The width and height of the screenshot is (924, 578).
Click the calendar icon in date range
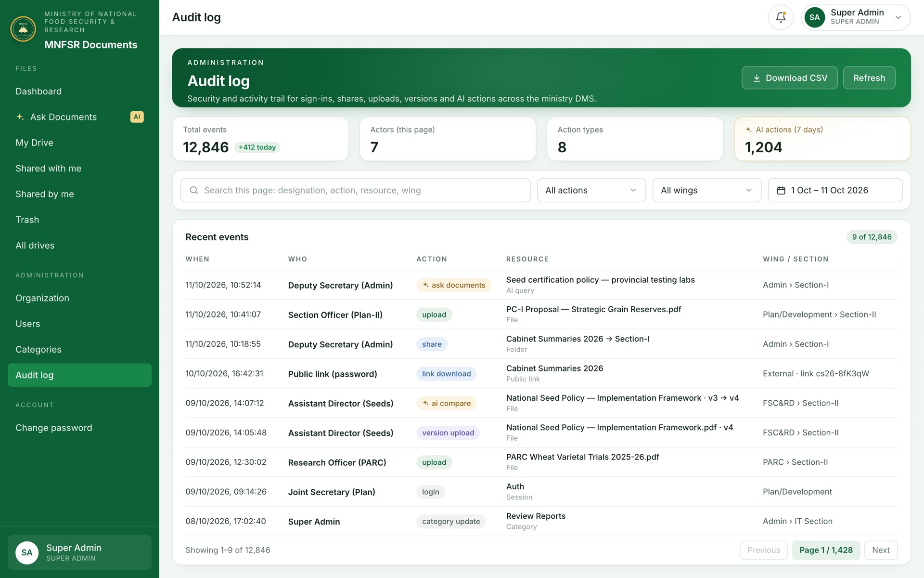[781, 190]
